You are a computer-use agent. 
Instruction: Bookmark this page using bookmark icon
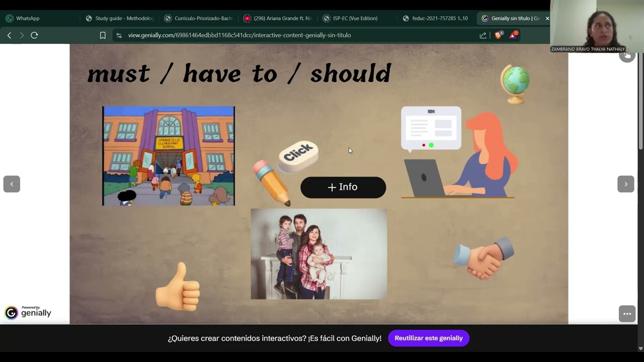point(103,35)
